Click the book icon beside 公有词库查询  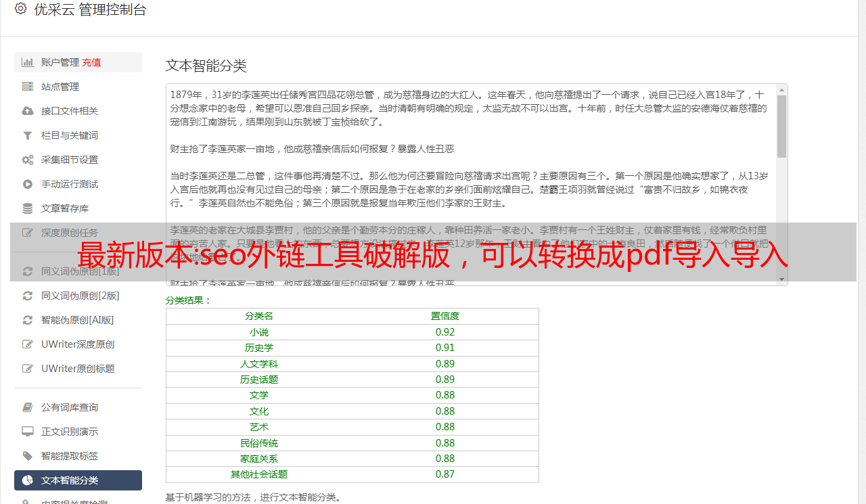pyautogui.click(x=28, y=407)
